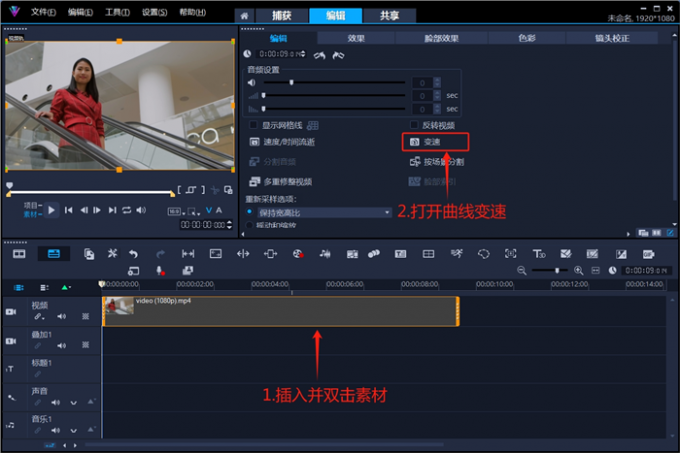Open the 脸部效果 options tab
This screenshot has width=680, height=453.
pyautogui.click(x=441, y=38)
